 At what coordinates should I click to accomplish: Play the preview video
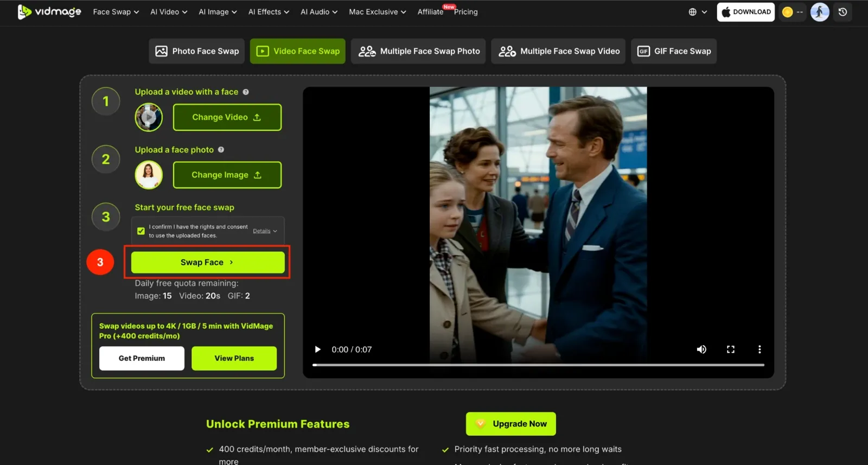(x=318, y=349)
